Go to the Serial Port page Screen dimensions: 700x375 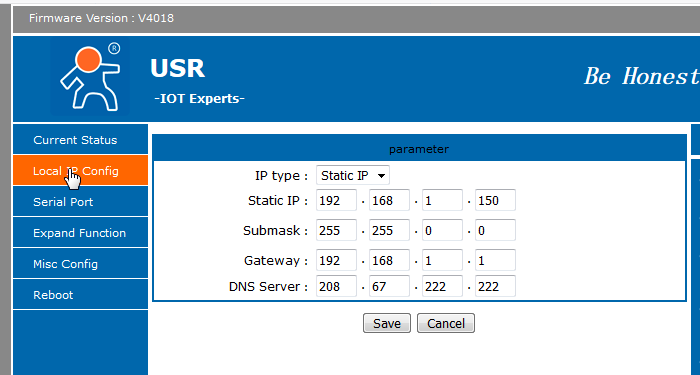click(x=80, y=201)
